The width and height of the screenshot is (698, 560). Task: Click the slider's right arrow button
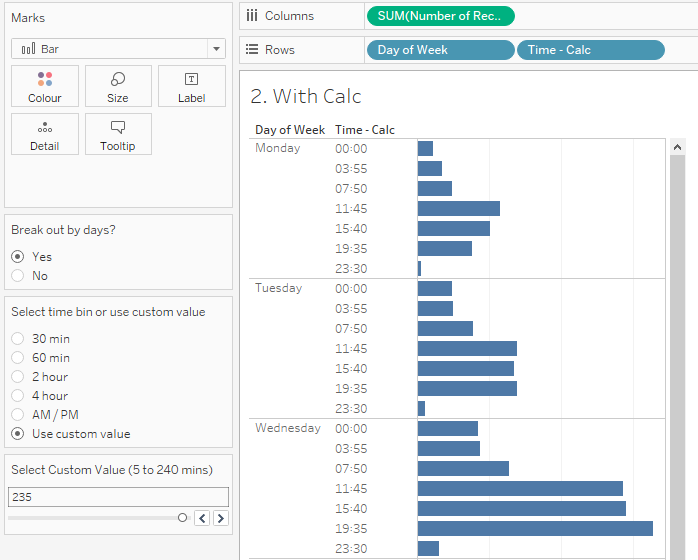220,518
